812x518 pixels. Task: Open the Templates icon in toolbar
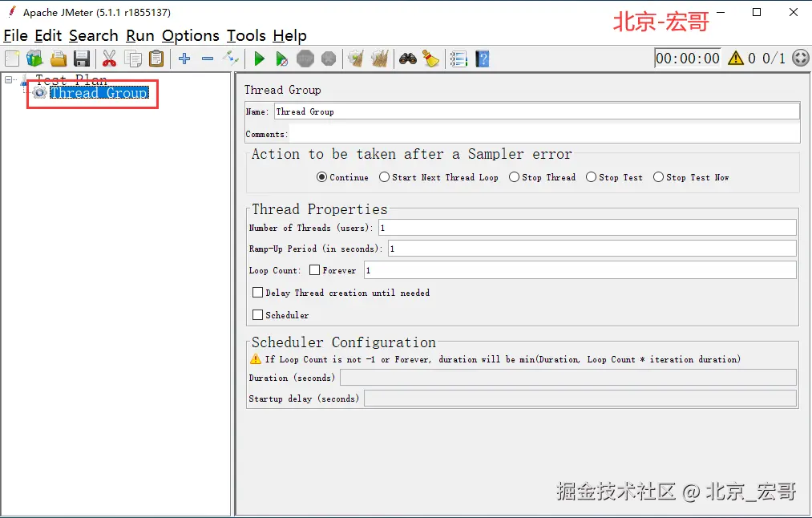34,59
